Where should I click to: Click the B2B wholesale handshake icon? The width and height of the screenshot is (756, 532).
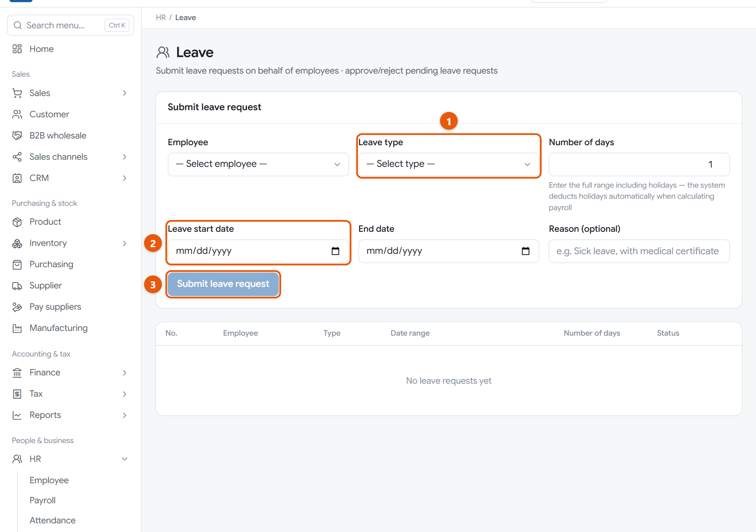coord(17,136)
